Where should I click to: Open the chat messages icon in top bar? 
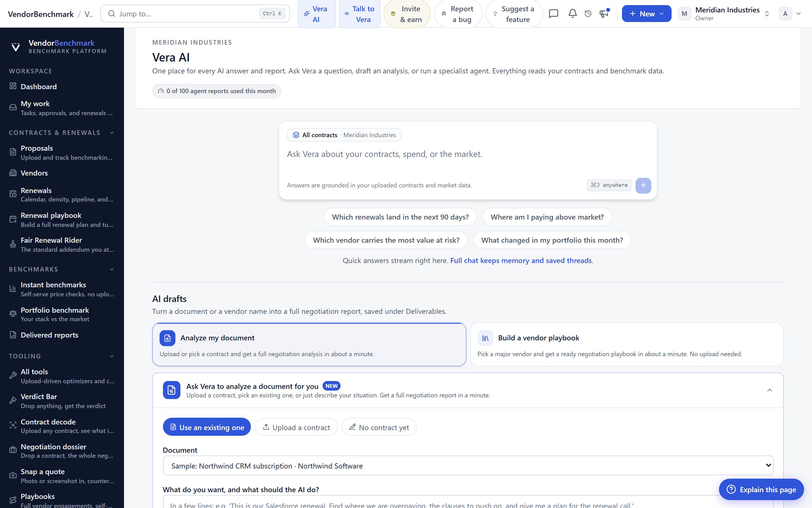pos(553,14)
